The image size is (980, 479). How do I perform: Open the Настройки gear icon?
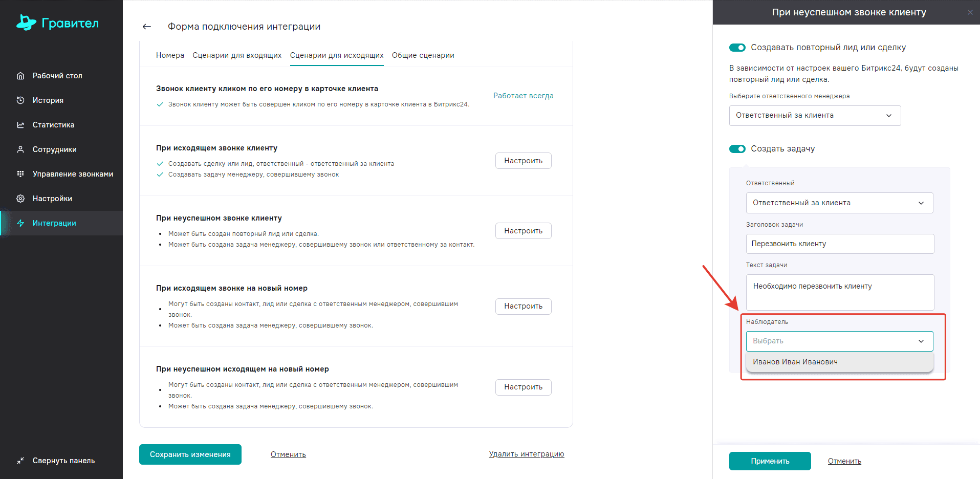20,199
